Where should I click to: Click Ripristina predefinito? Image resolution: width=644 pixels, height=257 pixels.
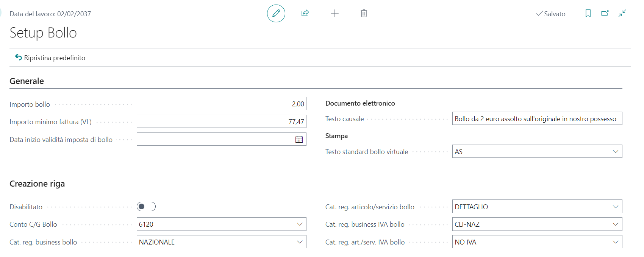[50, 58]
